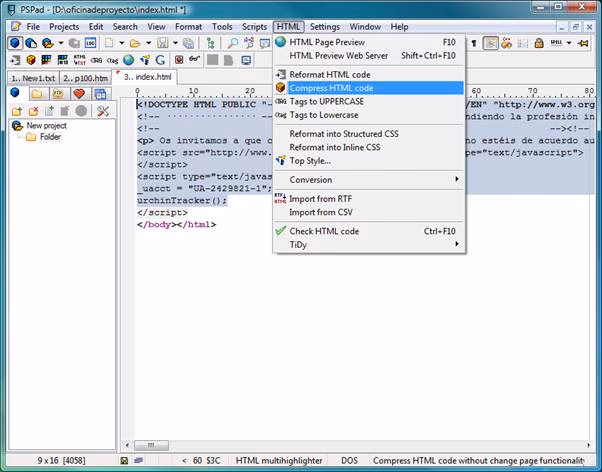Click the yellow pin icon on toolbar

[584, 43]
